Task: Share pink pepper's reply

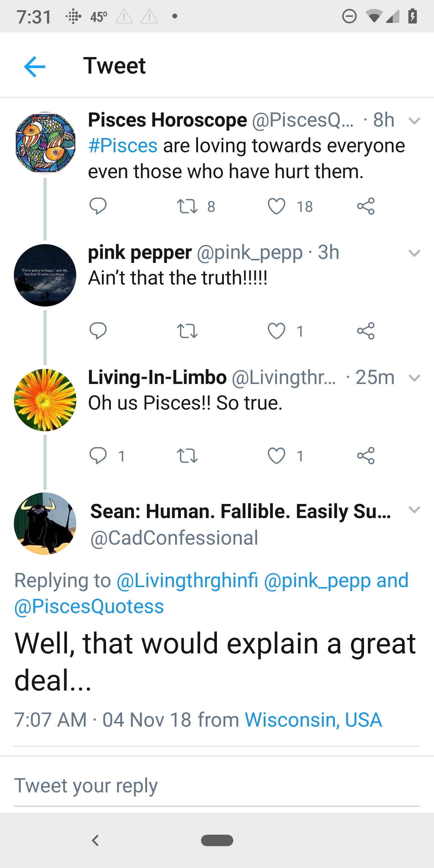Action: point(366,331)
